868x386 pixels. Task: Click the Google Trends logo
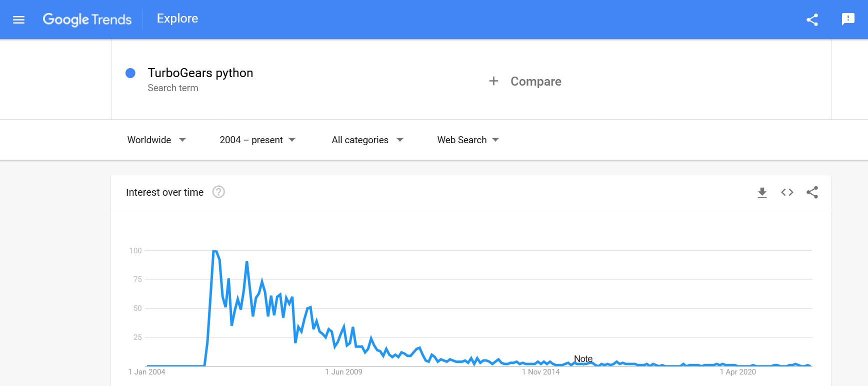pos(87,20)
